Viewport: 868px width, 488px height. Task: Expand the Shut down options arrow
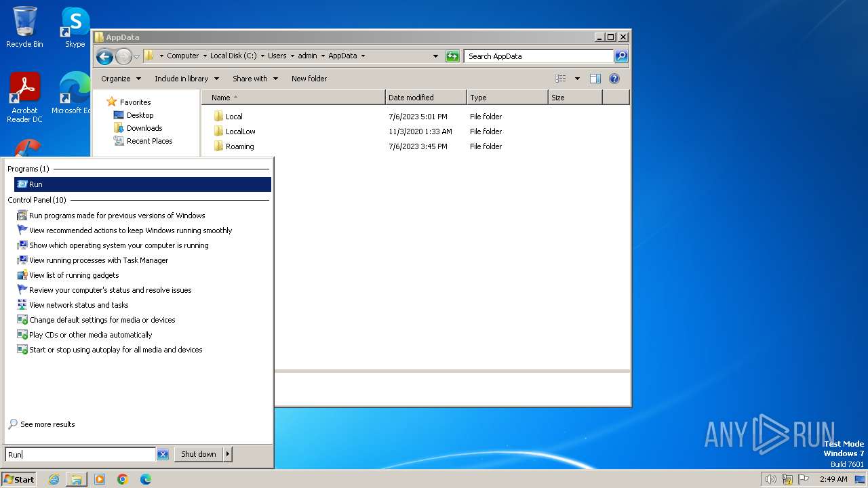click(x=228, y=454)
